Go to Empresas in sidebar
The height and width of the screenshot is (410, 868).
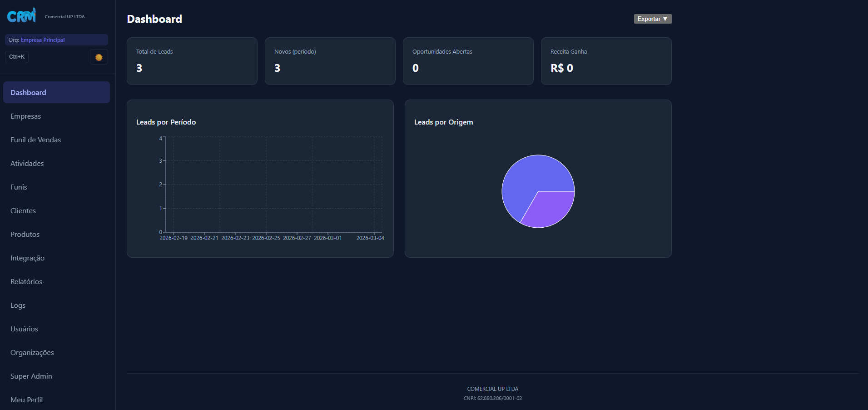pos(26,116)
